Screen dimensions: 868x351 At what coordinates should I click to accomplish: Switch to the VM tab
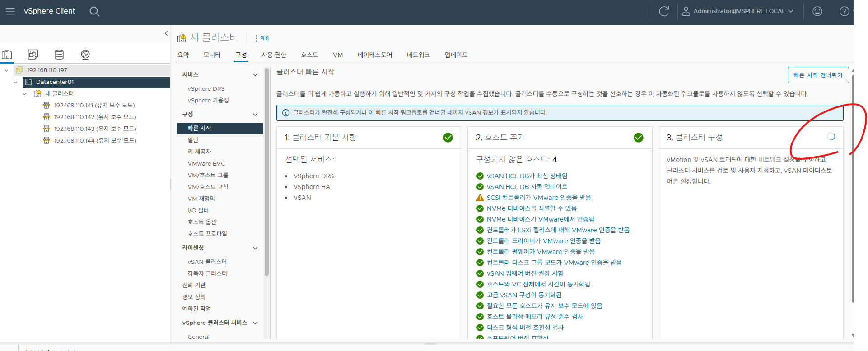(338, 55)
